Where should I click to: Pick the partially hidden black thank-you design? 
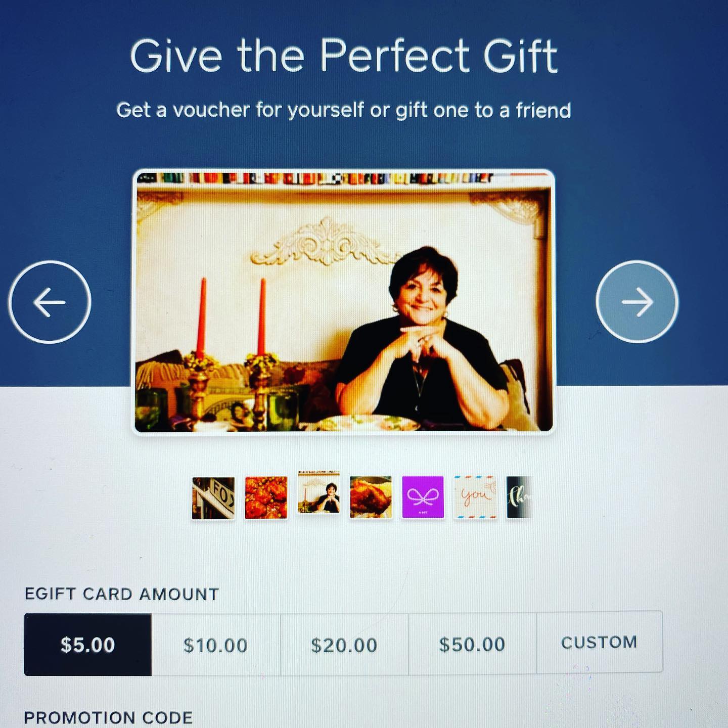[519, 497]
